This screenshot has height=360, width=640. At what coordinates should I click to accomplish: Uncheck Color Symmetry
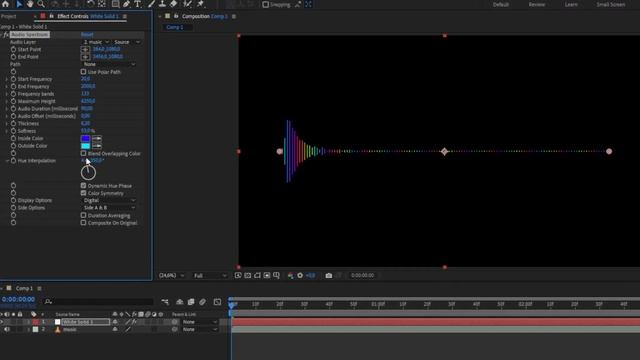(83, 193)
